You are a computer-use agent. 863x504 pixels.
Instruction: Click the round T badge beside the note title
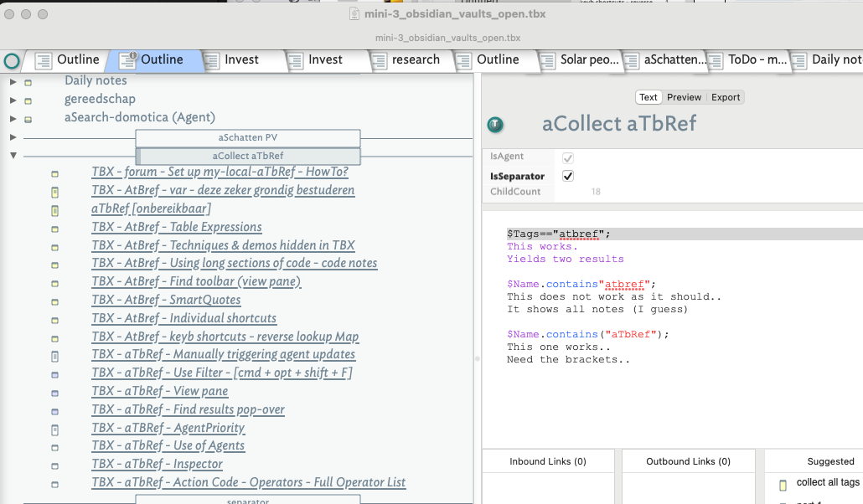[495, 125]
